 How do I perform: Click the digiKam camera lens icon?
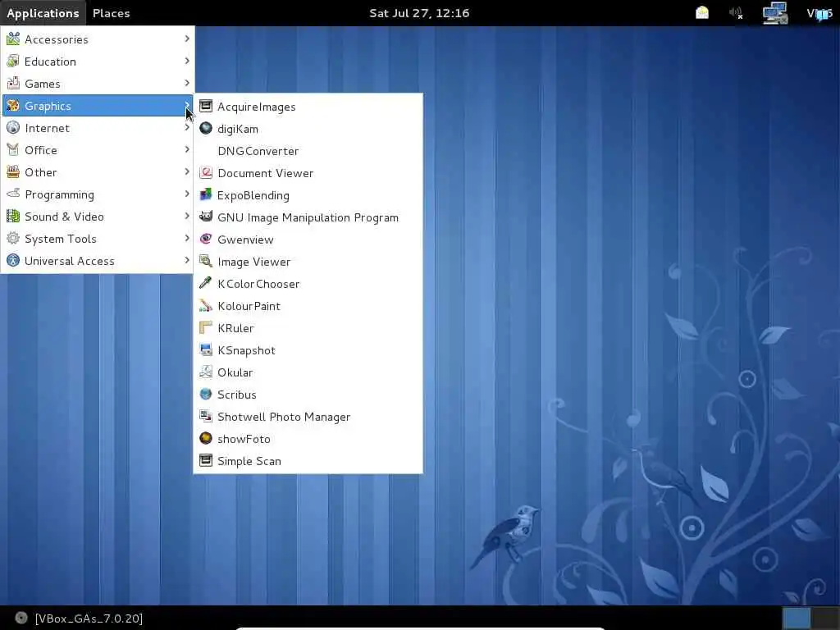(206, 128)
